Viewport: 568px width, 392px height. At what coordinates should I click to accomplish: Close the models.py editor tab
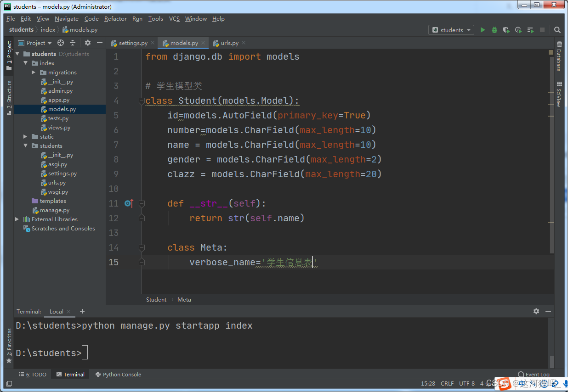pos(203,43)
